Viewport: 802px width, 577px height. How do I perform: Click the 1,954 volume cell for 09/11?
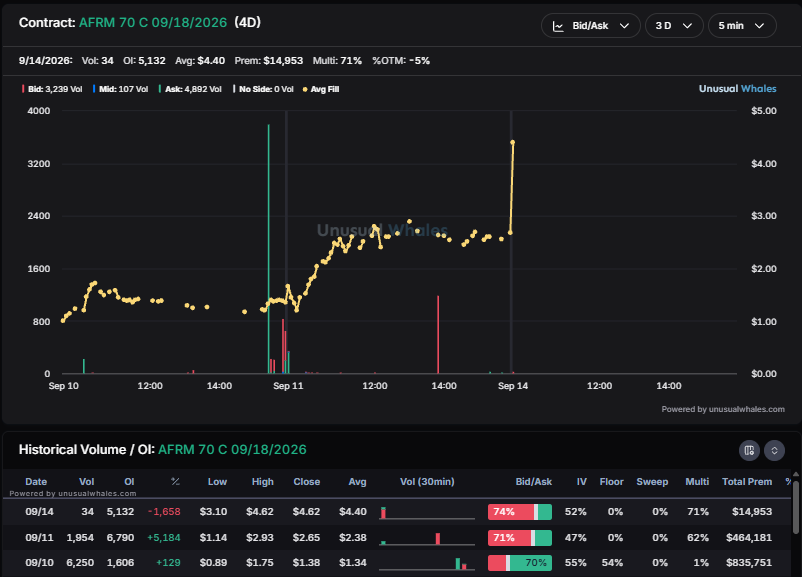80,538
